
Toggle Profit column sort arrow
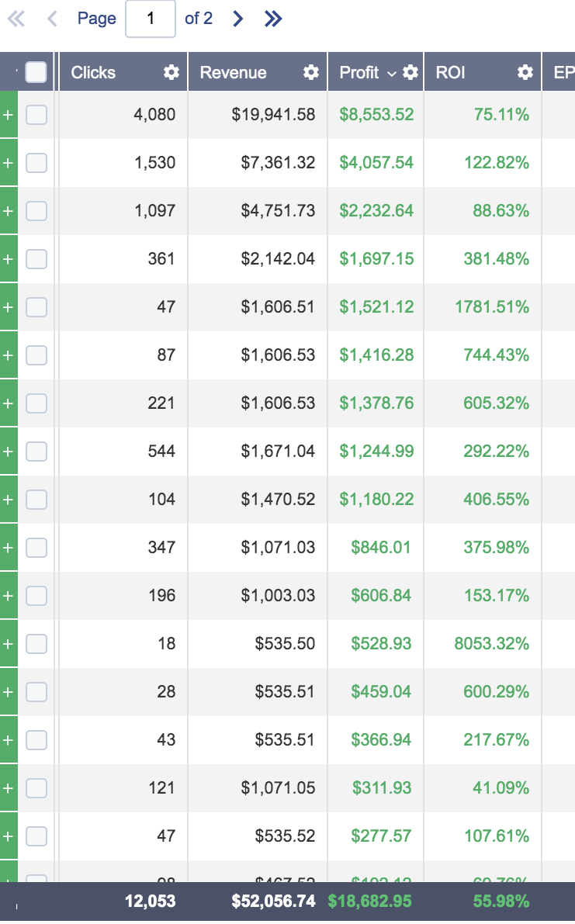coord(392,73)
